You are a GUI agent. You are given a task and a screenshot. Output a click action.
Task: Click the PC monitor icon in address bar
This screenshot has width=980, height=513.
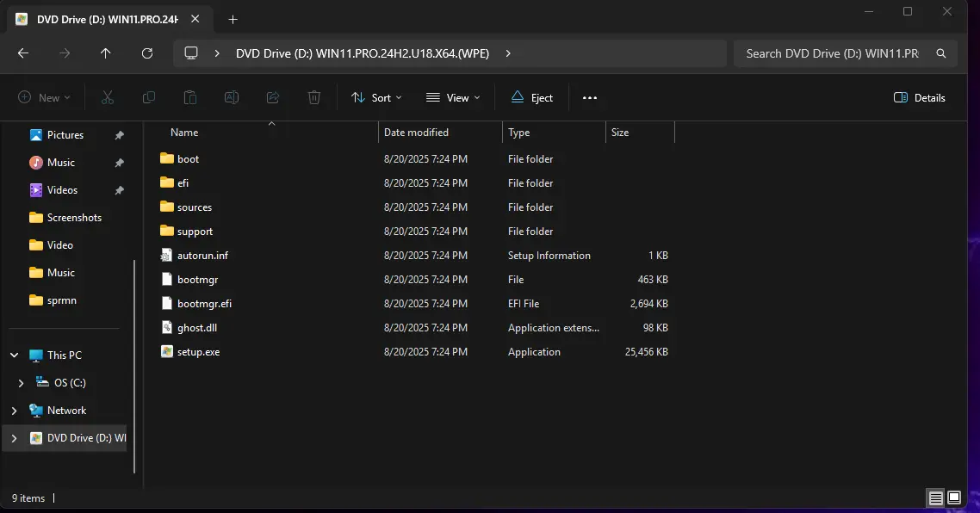(x=191, y=53)
